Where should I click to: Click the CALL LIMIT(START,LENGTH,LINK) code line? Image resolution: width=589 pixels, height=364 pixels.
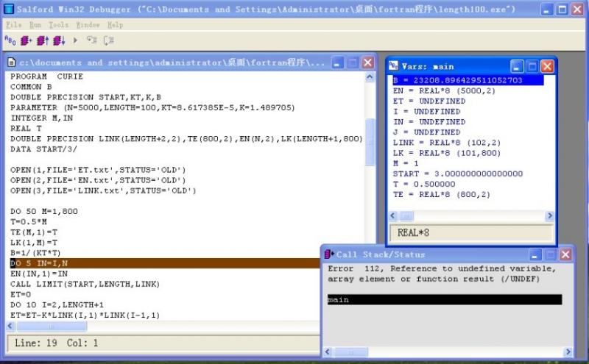click(85, 284)
